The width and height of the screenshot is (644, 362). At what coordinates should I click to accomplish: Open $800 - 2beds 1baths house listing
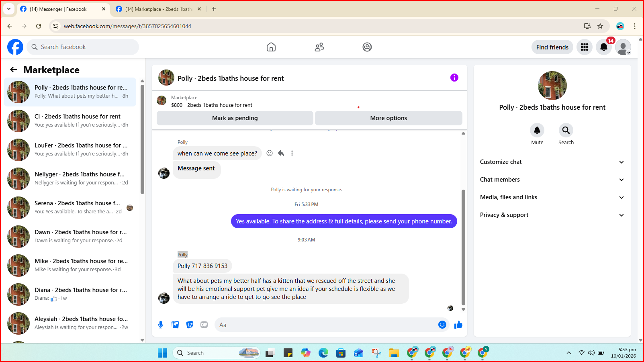point(212,105)
